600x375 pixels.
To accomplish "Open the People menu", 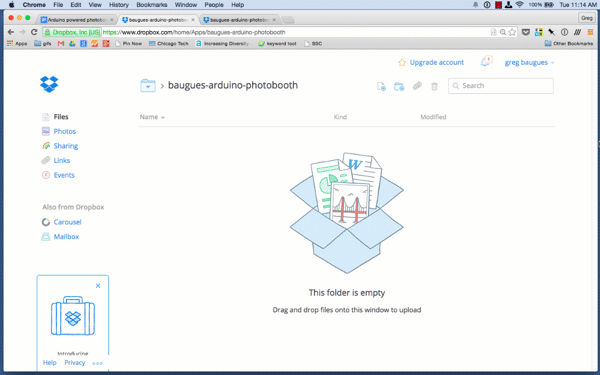I will (x=214, y=5).
